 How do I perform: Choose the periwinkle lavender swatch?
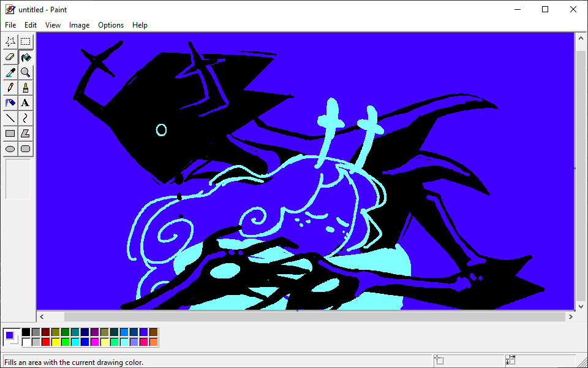click(134, 342)
